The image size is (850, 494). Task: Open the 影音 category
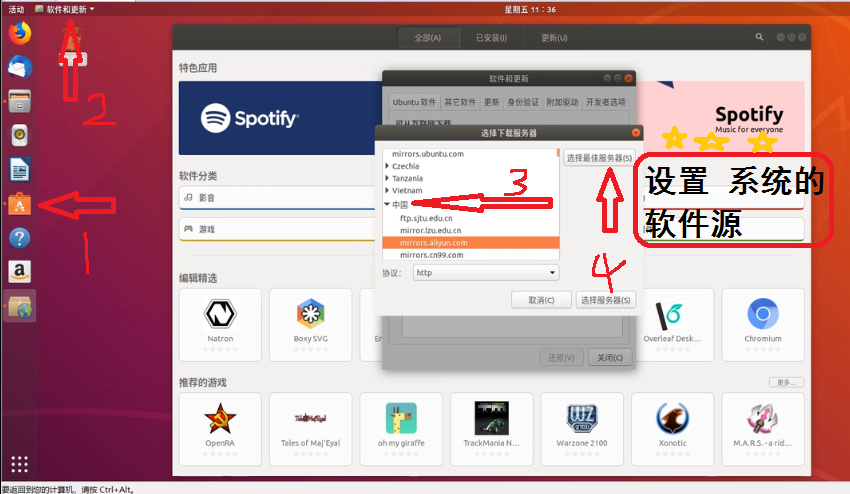coord(278,198)
